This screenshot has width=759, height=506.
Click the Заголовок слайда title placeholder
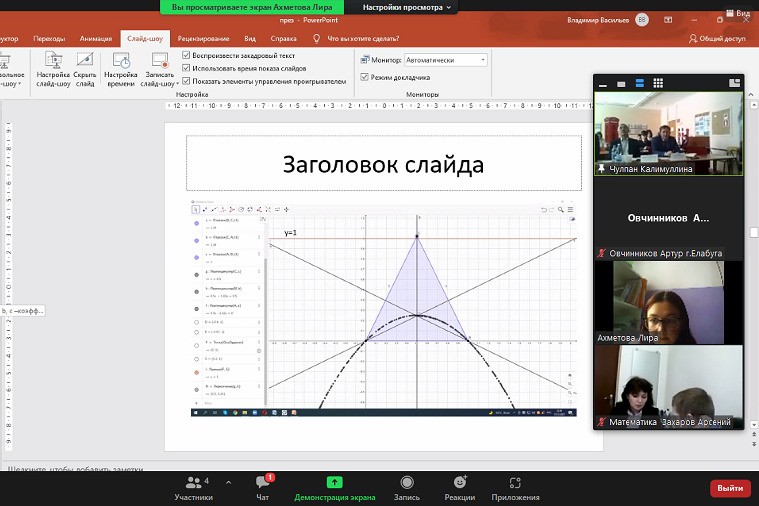[x=383, y=164]
